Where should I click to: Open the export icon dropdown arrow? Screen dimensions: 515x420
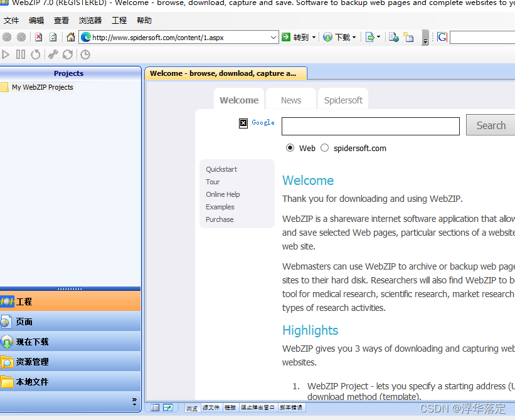click(x=378, y=37)
